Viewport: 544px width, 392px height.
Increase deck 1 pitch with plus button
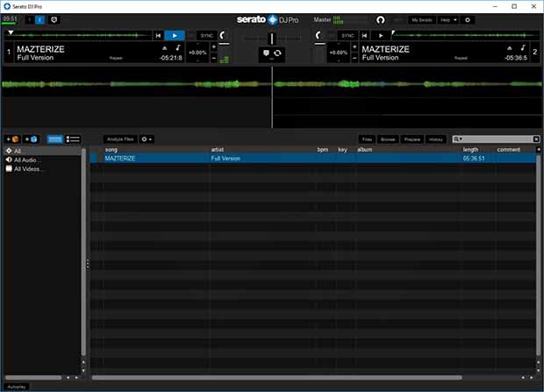coord(214,46)
